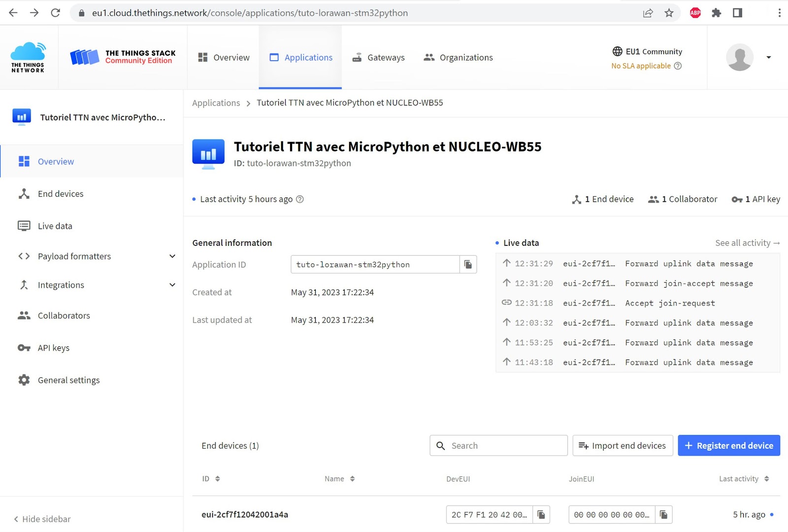Toggle the browser side panel icon
Screen dimensions: 788x532
click(737, 13)
